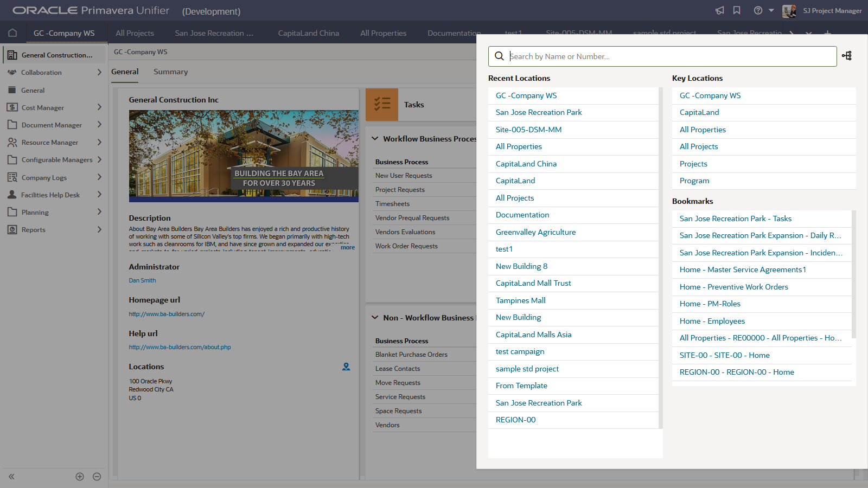The width and height of the screenshot is (868, 488).
Task: Expand the Company Logs node chevron
Action: coord(99,177)
